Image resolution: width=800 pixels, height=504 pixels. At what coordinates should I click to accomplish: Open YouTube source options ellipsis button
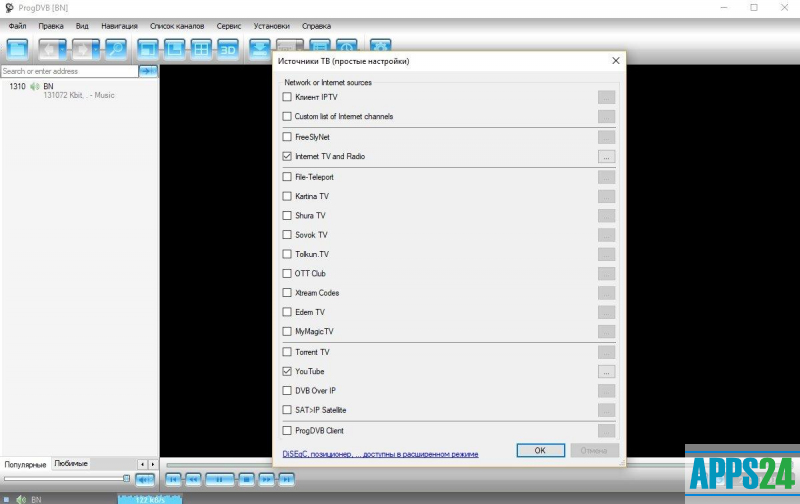606,371
